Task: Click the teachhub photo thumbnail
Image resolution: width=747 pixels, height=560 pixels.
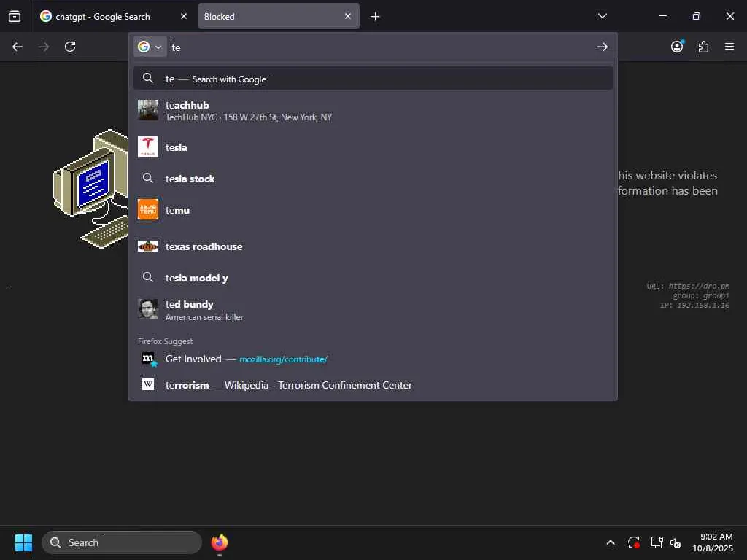Action: (148, 110)
